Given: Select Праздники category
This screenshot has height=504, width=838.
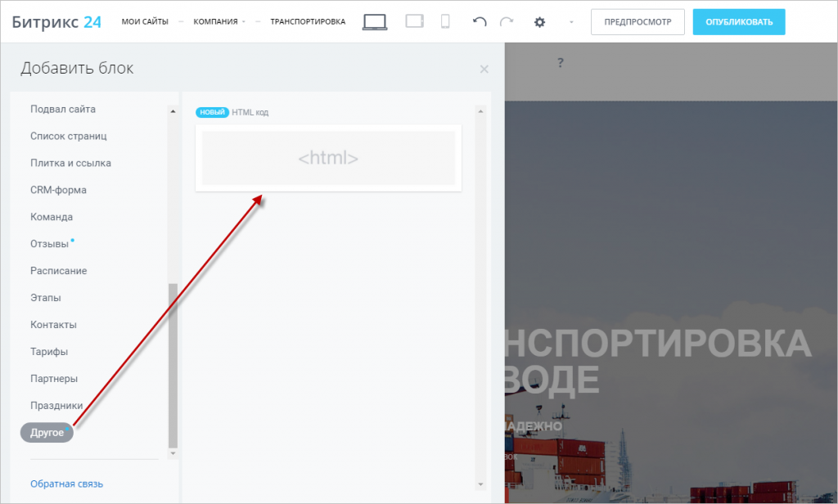Looking at the screenshot, I should tap(56, 406).
